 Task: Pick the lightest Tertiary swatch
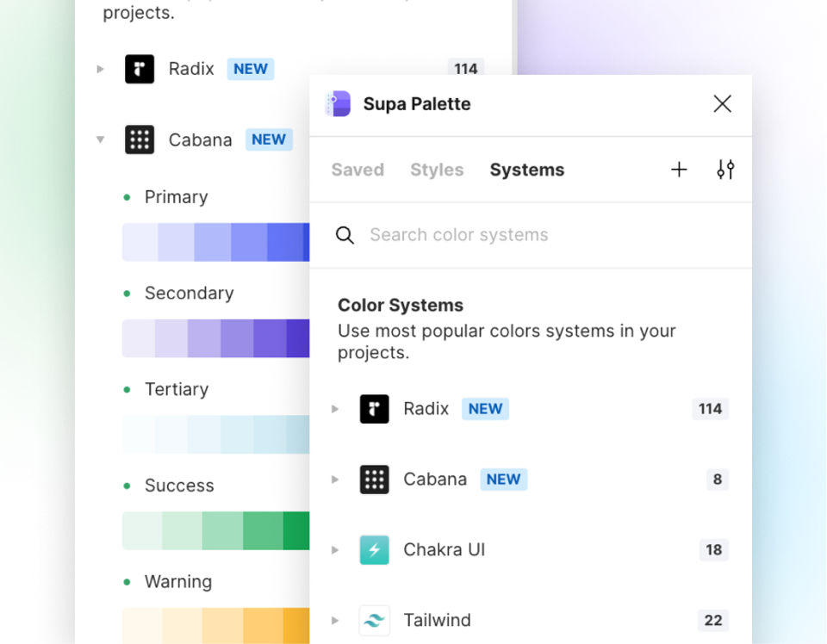(x=139, y=434)
